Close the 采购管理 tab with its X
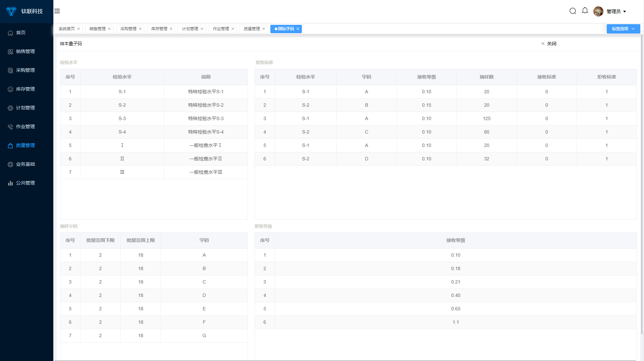Image resolution: width=644 pixels, height=361 pixels. (140, 29)
